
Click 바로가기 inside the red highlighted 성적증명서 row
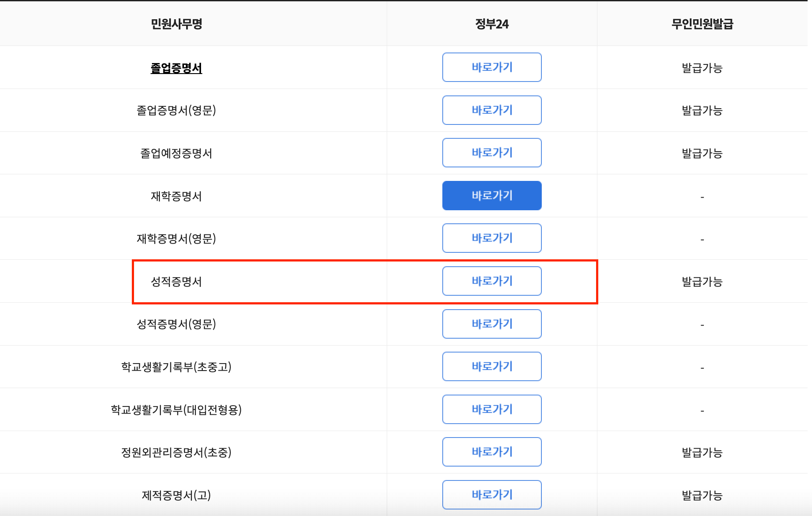(492, 281)
